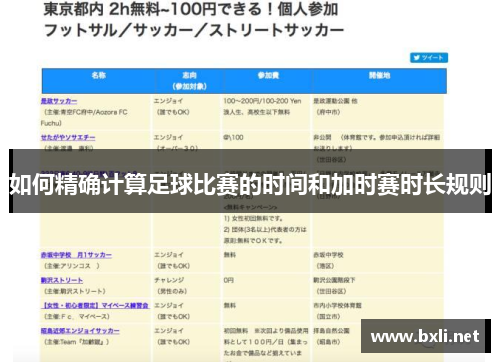The image size is (500, 362).
Task: Open the 駒沢ストリート link
Action: 62,280
